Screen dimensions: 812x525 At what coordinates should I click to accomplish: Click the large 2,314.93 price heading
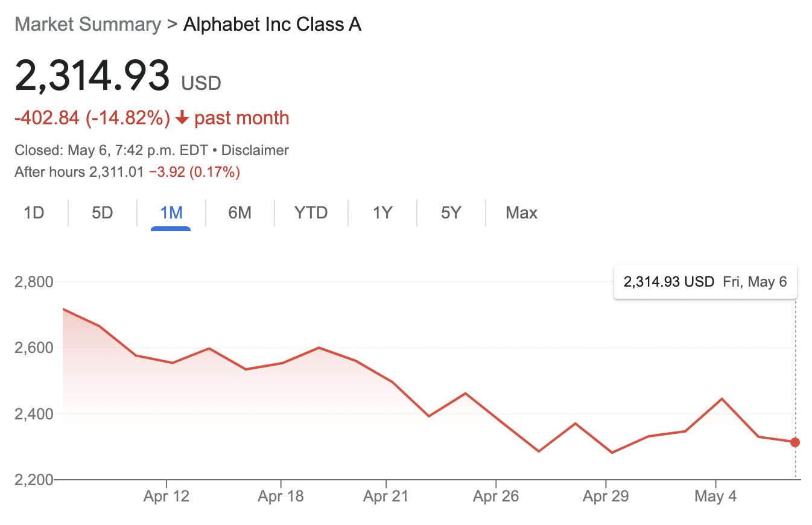92,77
